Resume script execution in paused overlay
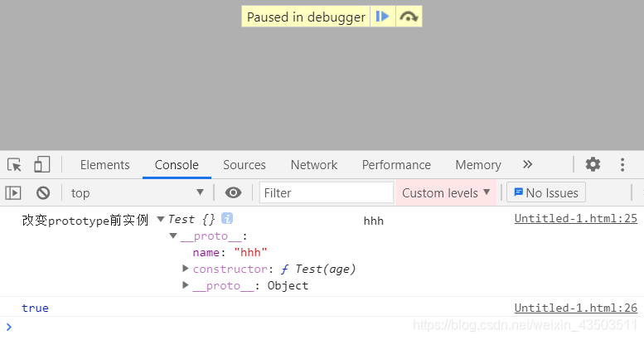This screenshot has height=340, width=644. coord(382,17)
